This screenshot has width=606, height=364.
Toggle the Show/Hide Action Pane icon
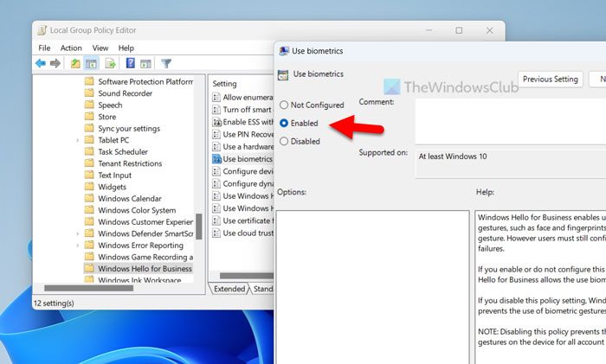coord(145,63)
